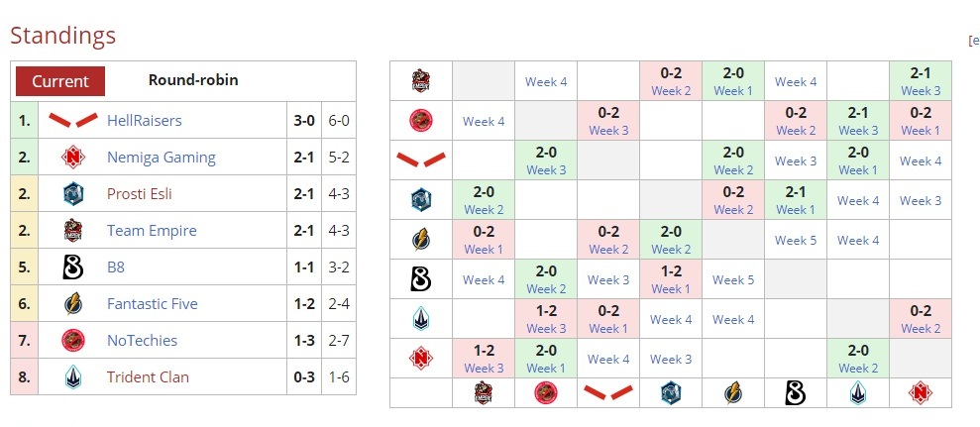Click the NoTechies logo in the crosstable bottom row

pos(546,393)
